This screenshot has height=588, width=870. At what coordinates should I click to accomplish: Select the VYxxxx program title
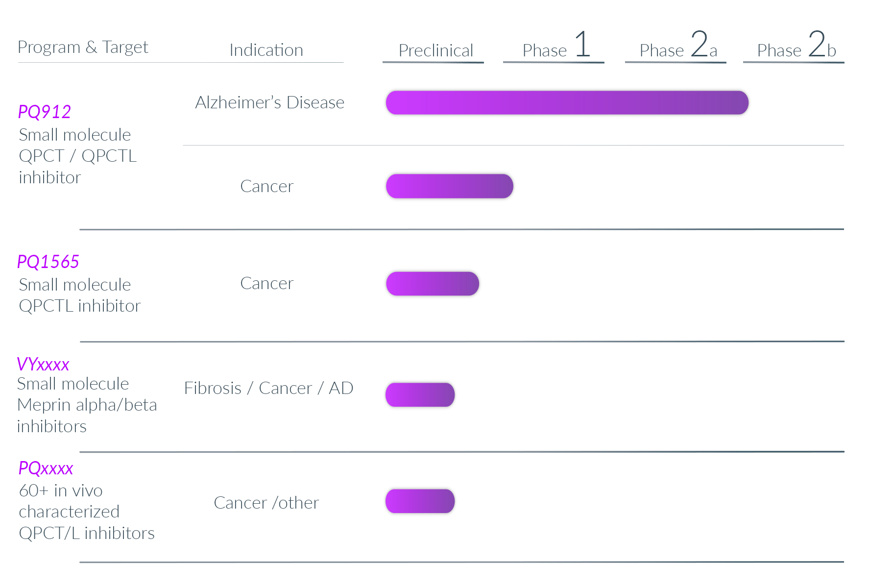coord(43,364)
